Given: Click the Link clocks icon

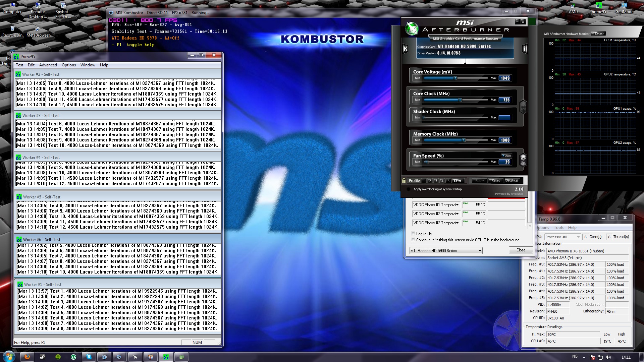Looking at the screenshot, I should point(523,107).
